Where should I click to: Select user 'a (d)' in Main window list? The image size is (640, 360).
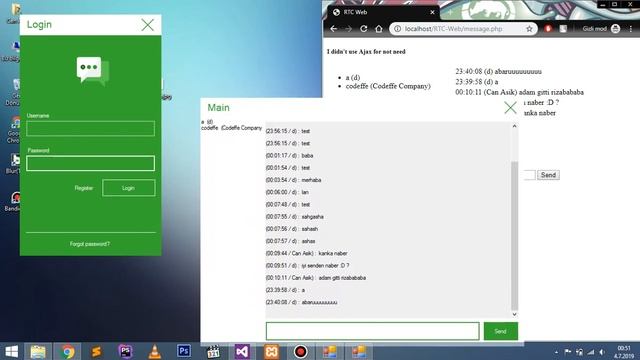click(x=207, y=122)
